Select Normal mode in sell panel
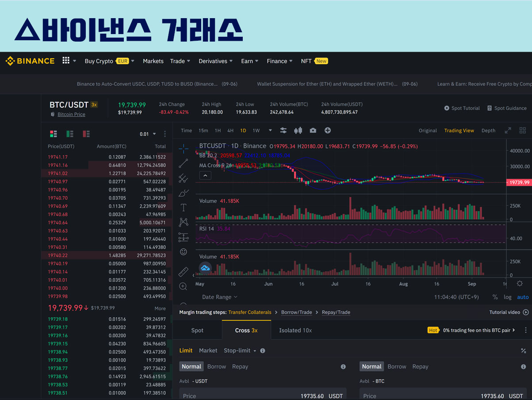 coord(372,366)
